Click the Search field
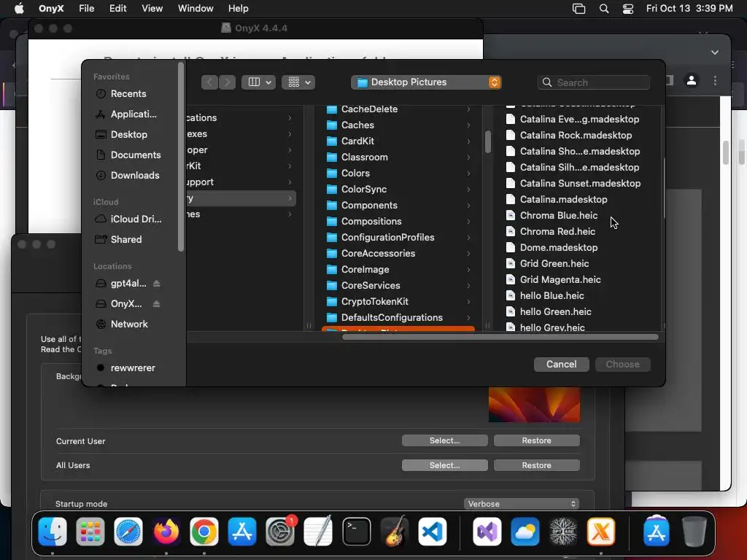 coord(594,82)
